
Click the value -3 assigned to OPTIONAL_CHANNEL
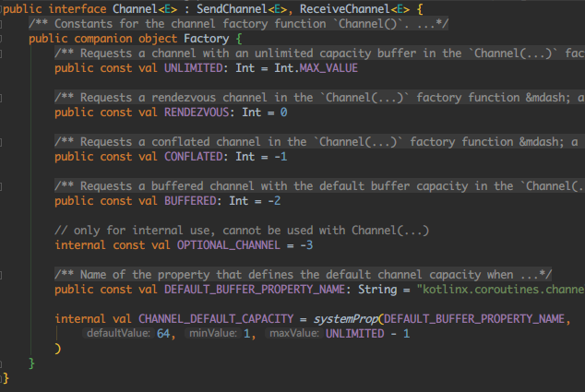coord(306,245)
